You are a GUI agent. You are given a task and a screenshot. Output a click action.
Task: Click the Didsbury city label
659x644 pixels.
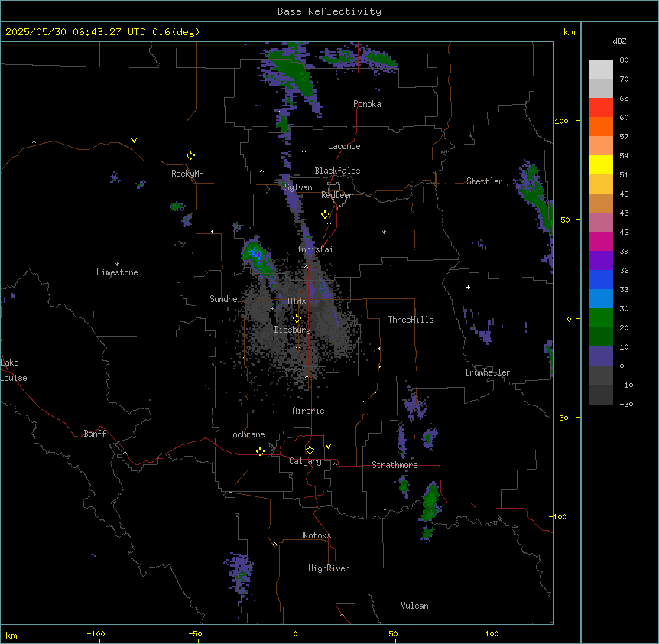coord(293,330)
